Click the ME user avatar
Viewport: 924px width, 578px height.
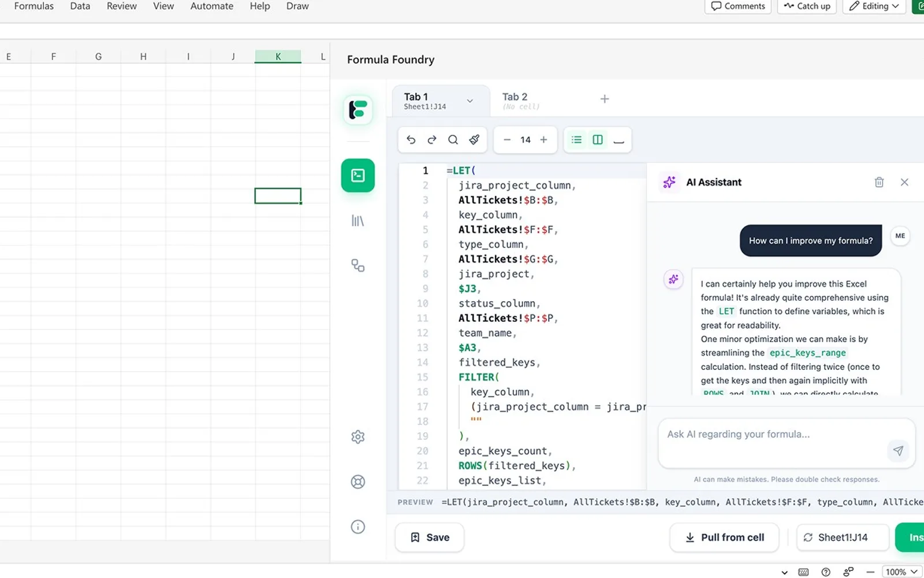[900, 236]
